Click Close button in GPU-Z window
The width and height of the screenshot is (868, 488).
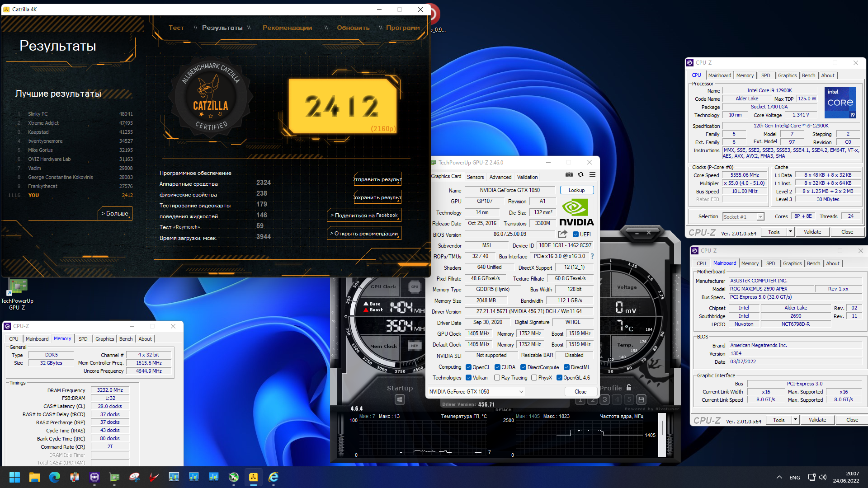(x=580, y=392)
